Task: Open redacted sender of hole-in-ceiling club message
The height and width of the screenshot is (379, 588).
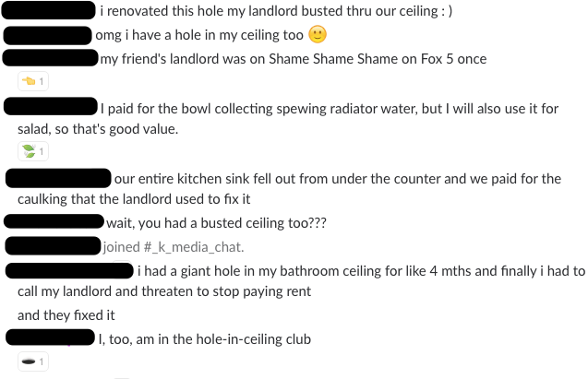Action: pyautogui.click(x=50, y=338)
